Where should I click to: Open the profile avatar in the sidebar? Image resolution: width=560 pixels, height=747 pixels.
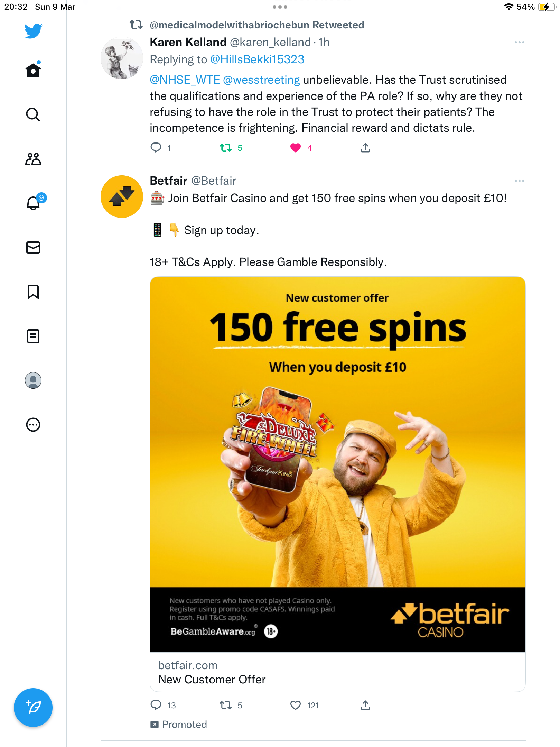(33, 380)
